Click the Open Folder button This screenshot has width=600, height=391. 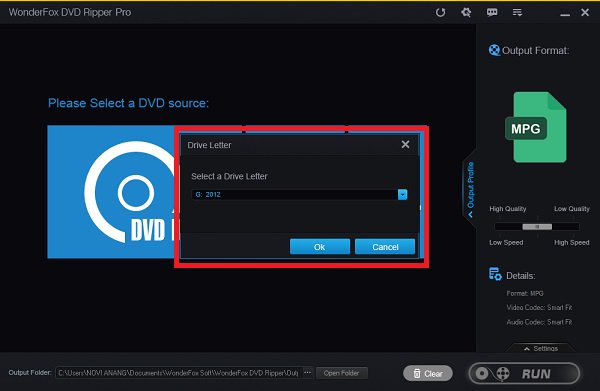point(341,373)
